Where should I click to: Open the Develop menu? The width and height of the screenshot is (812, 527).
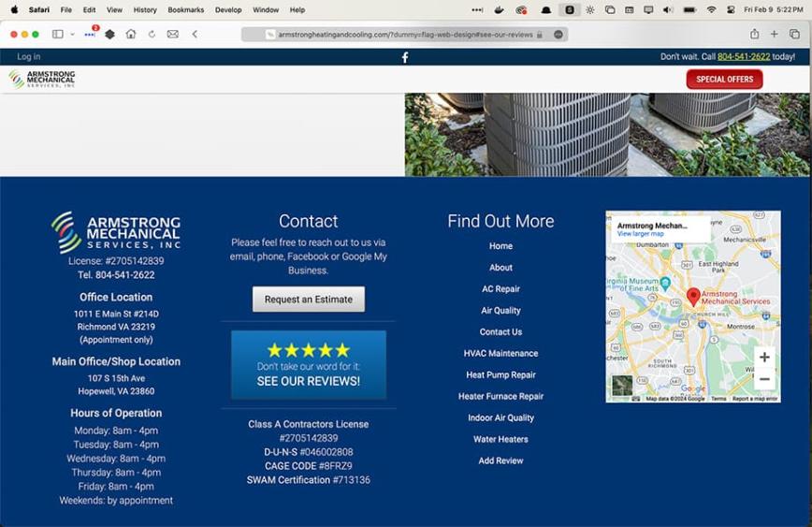coord(228,10)
